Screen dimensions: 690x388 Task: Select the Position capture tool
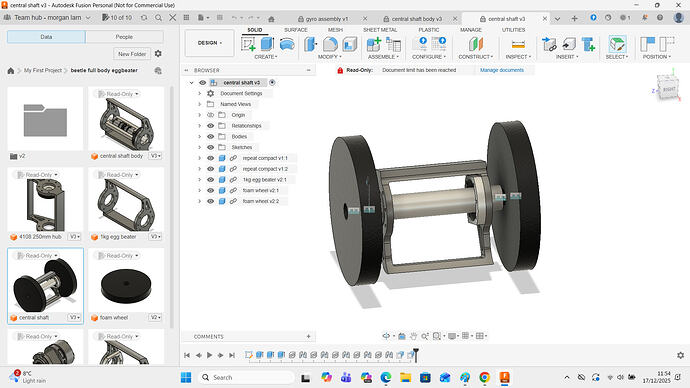(x=647, y=44)
